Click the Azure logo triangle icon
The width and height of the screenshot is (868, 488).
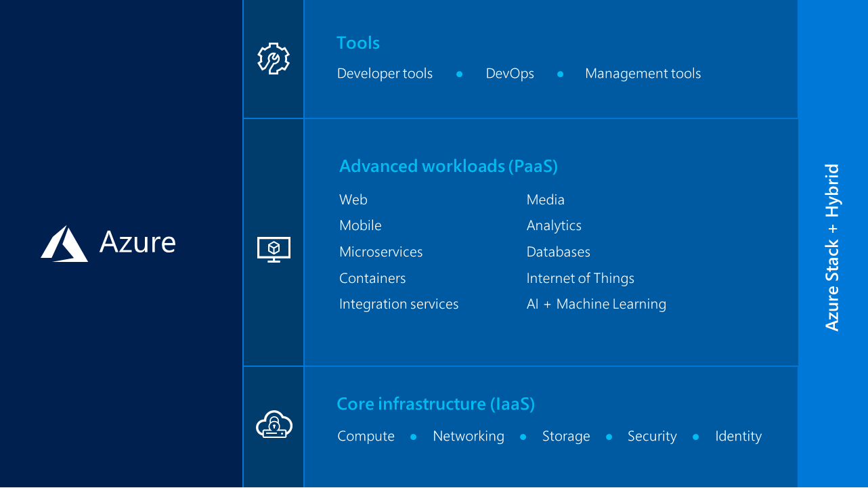tap(64, 244)
